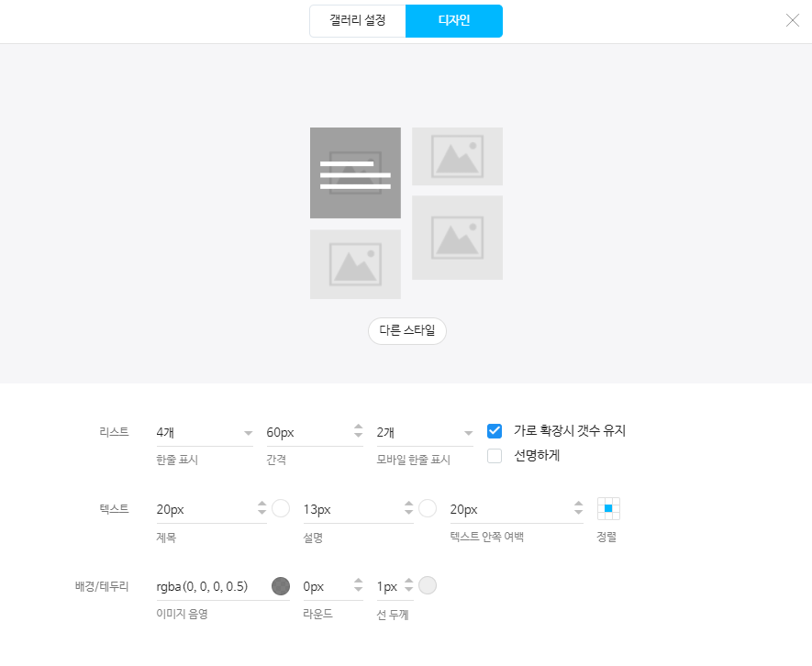Viewport: 812px width, 666px height.
Task: Select the dark text-overlay preview thumbnail
Action: (x=355, y=172)
